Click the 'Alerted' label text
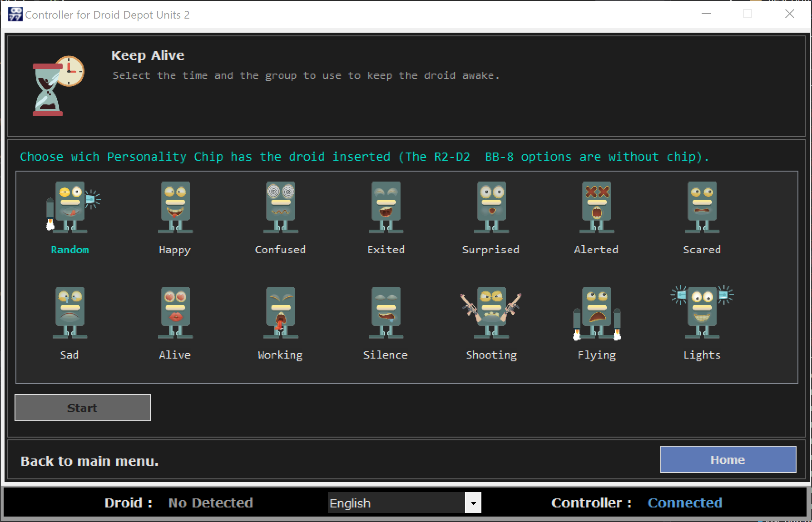 click(596, 250)
